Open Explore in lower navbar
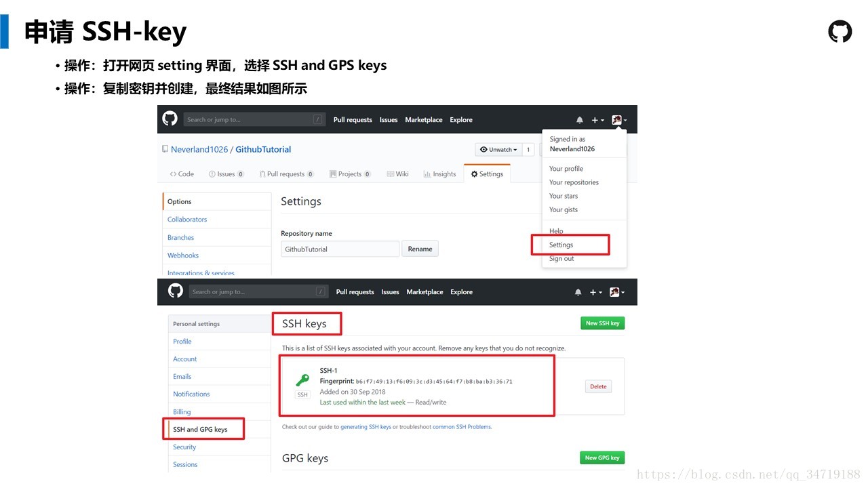Screen dimensions: 868x488 point(461,292)
